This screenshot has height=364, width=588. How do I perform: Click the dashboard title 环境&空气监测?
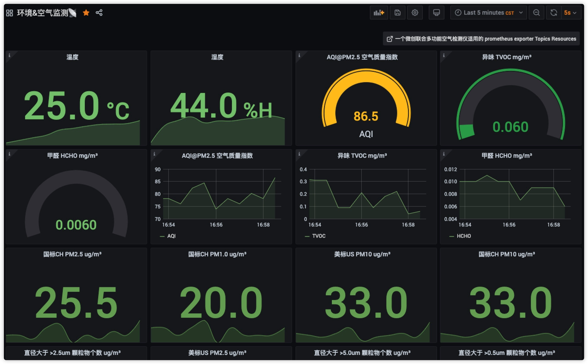click(43, 13)
